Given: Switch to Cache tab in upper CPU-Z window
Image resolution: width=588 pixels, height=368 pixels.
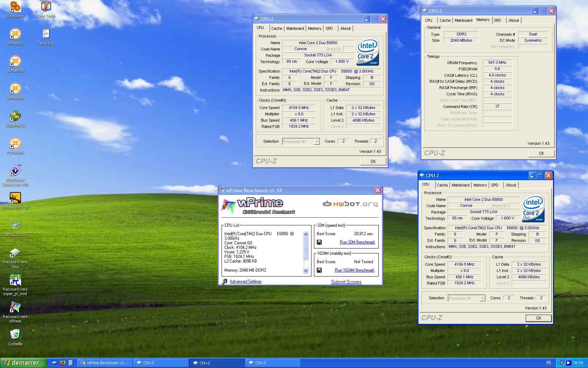Looking at the screenshot, I should point(276,28).
